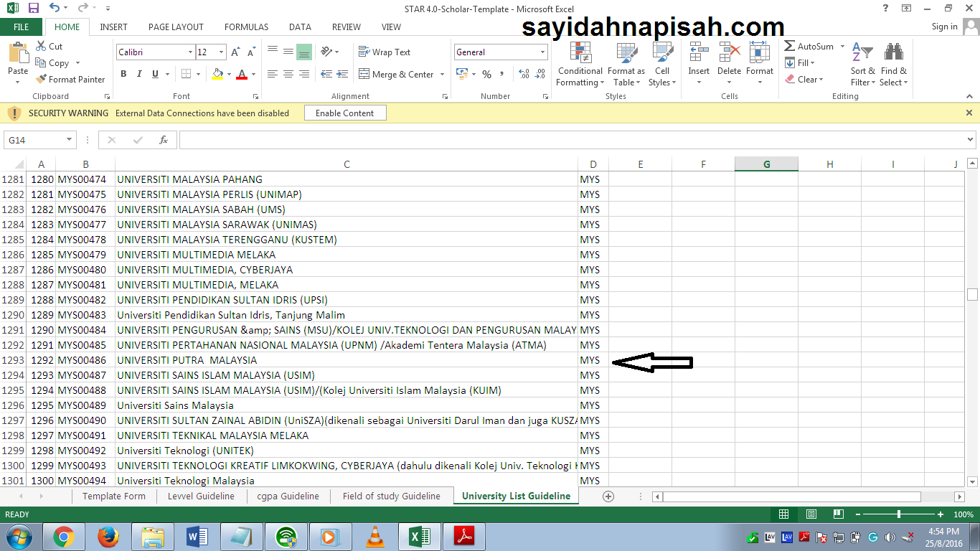Select row 1293 header
Viewport: 980px width, 551px height.
pos(13,360)
